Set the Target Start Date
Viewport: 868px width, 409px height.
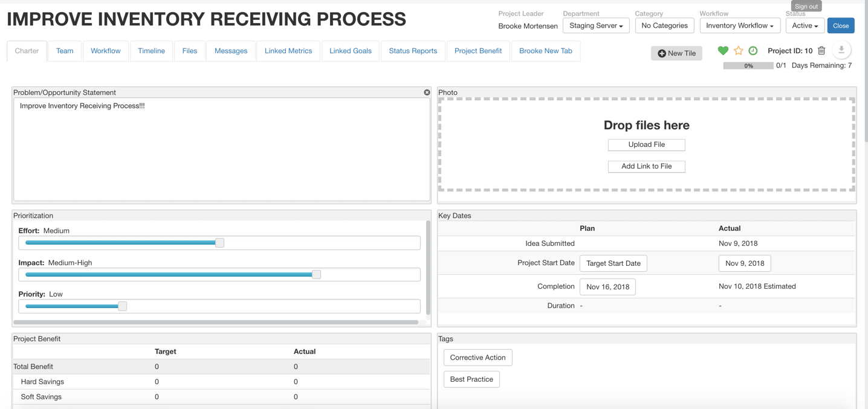tap(613, 263)
